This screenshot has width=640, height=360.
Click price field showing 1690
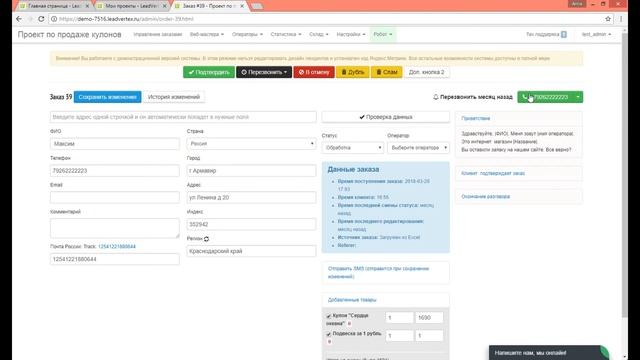pos(429,318)
